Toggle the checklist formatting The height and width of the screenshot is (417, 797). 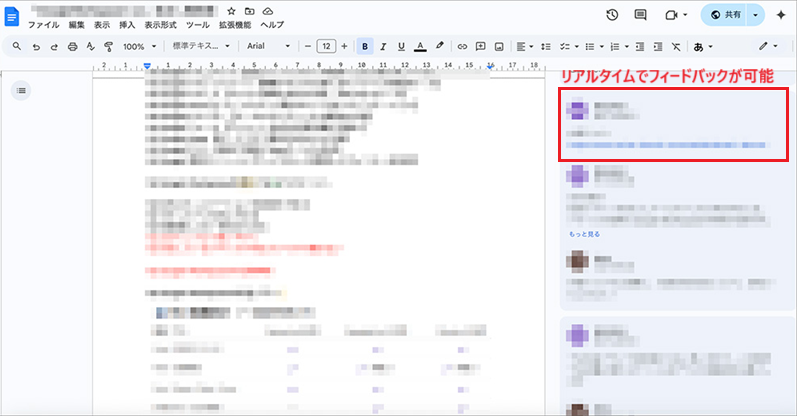click(x=565, y=46)
